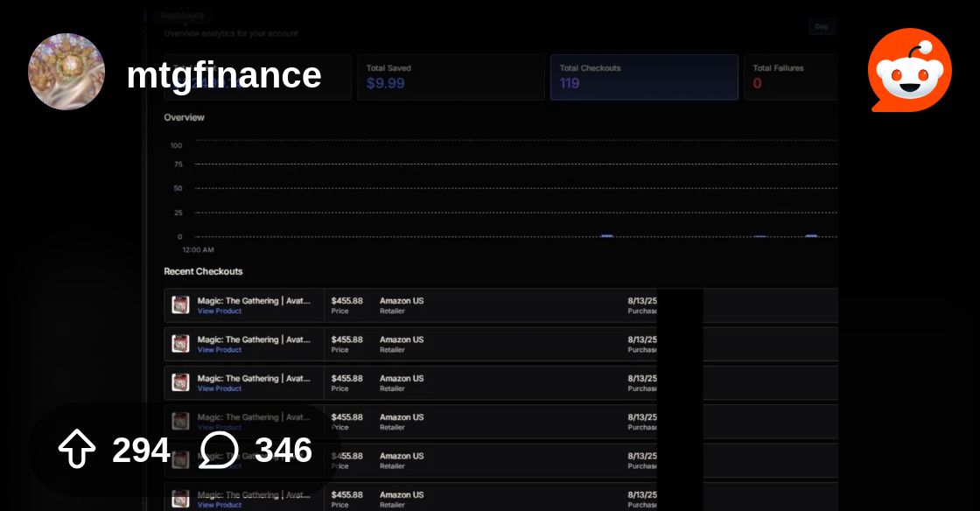Open the mtgfinance subreddit avatar
Screen dimensions: 980x511
coord(66,71)
